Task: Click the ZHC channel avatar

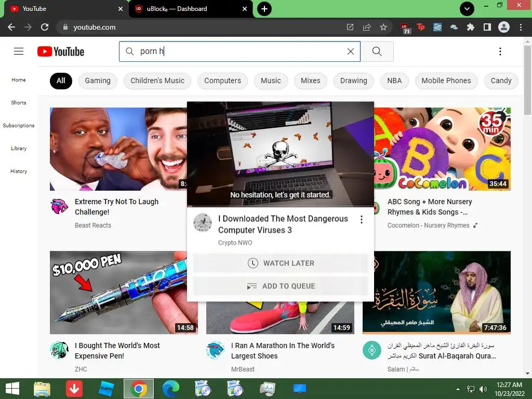Action: 59,350
